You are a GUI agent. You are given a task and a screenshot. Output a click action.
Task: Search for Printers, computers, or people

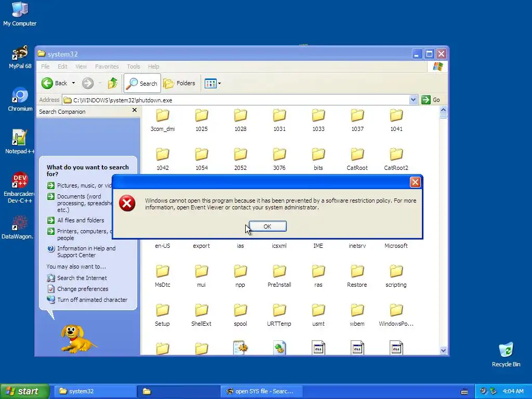click(79, 234)
